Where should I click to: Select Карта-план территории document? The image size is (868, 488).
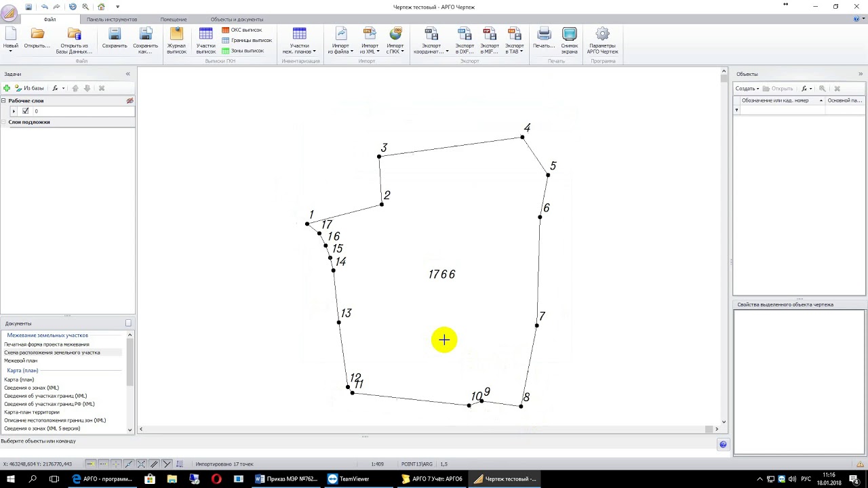32,412
